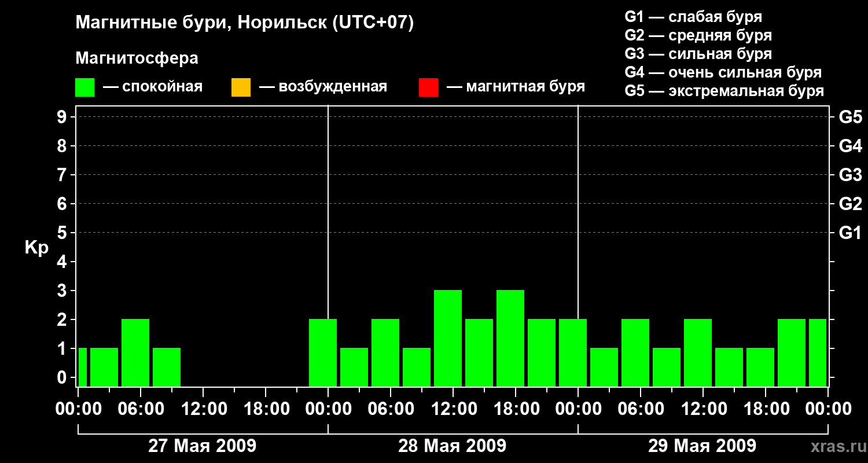Image resolution: width=868 pixels, height=463 pixels.
Task: Click the 'G2 — средняя буря' legend line
Action: tap(698, 35)
